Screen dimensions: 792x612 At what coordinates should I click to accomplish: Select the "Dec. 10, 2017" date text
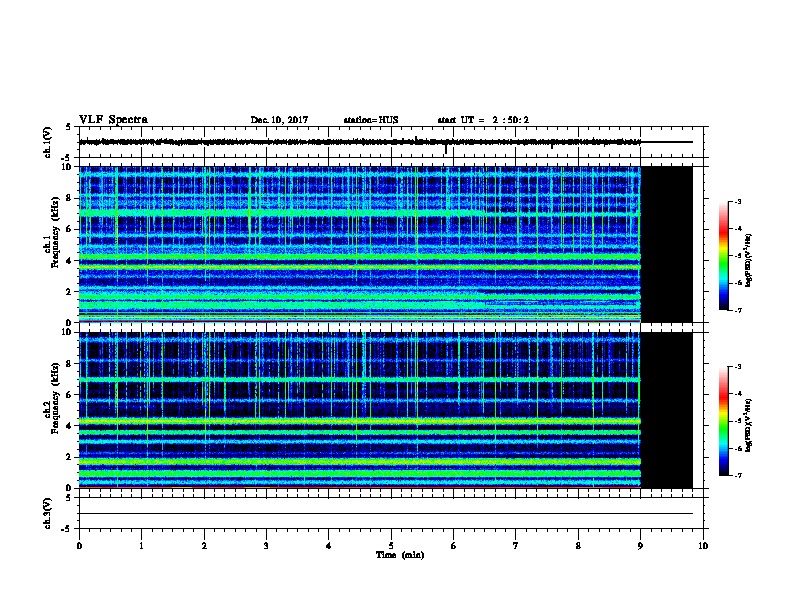point(279,120)
